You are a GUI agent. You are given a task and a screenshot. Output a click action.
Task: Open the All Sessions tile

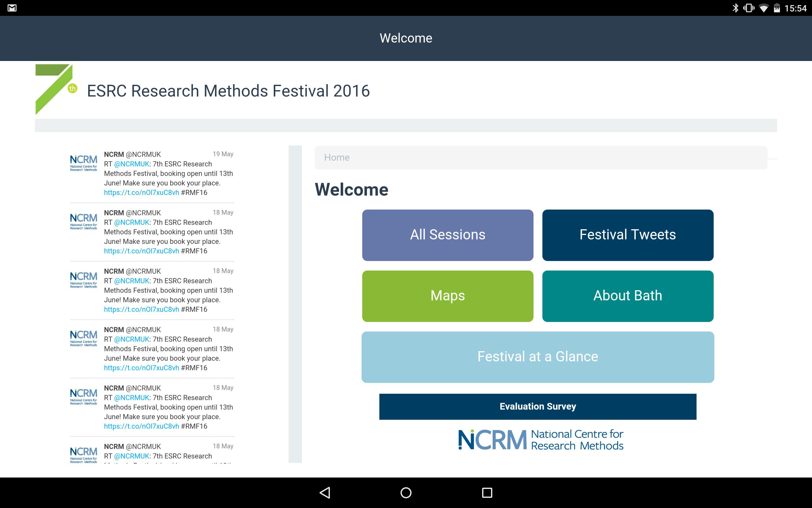pos(448,235)
